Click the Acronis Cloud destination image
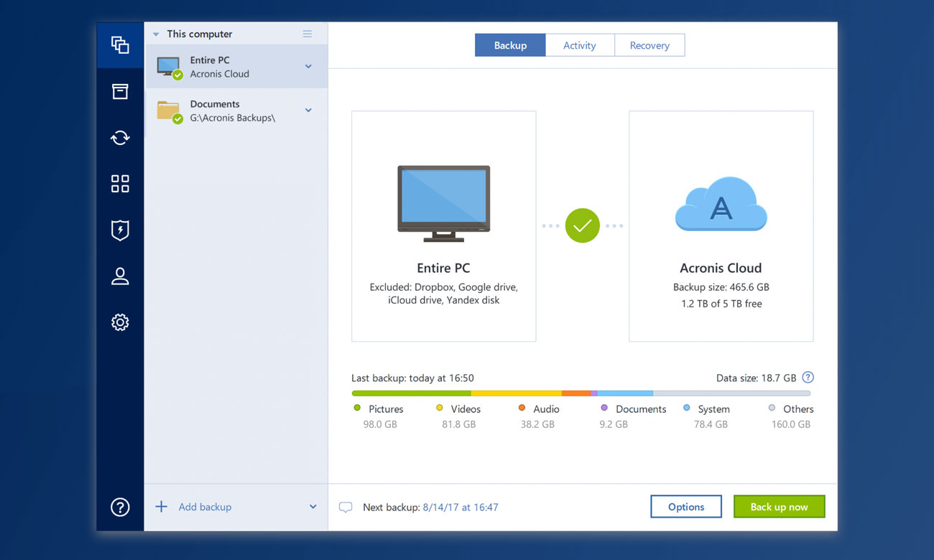The image size is (934, 560). click(x=721, y=204)
